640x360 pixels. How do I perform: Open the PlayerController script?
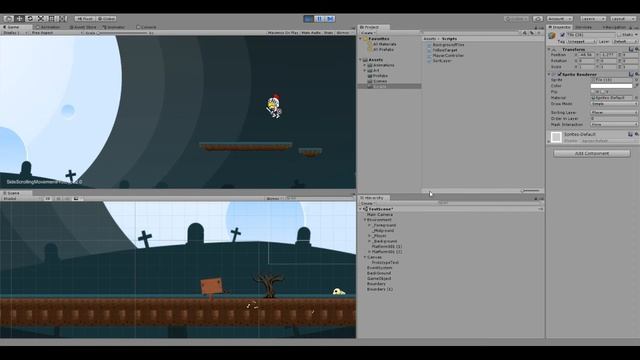(448, 55)
